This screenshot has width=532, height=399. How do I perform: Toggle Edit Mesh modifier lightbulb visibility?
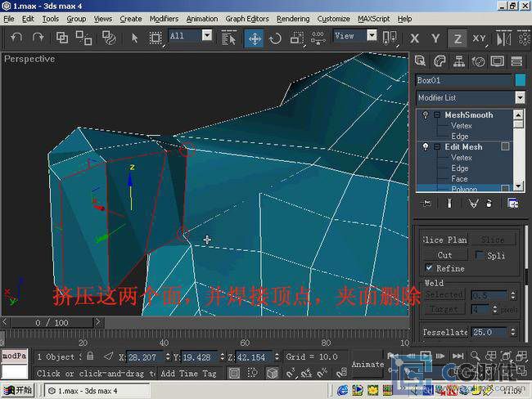426,147
